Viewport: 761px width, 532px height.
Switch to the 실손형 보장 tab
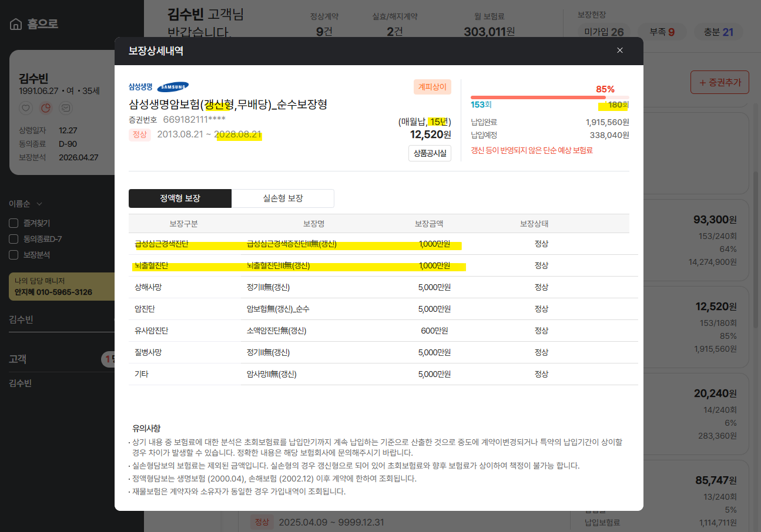coord(283,198)
